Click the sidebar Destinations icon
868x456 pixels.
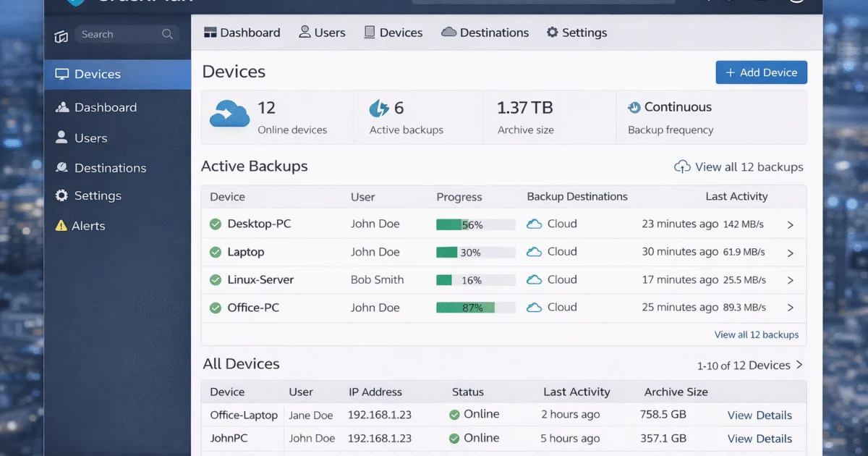tap(61, 168)
